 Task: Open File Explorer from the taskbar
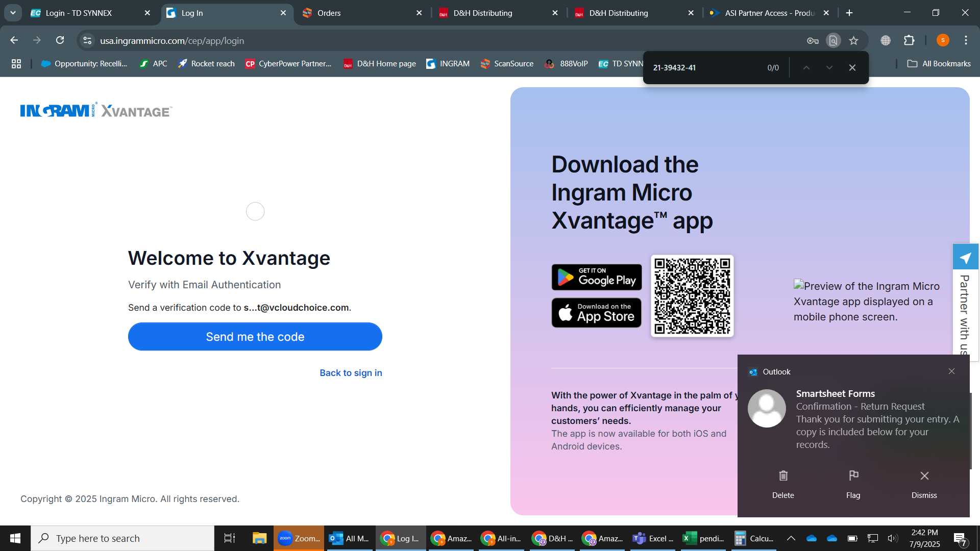click(259, 538)
